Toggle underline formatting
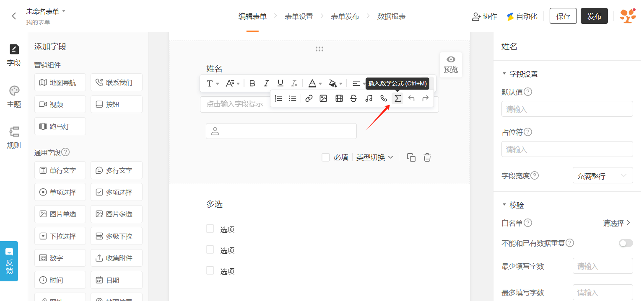Viewport: 644px width, 301px height. click(280, 83)
